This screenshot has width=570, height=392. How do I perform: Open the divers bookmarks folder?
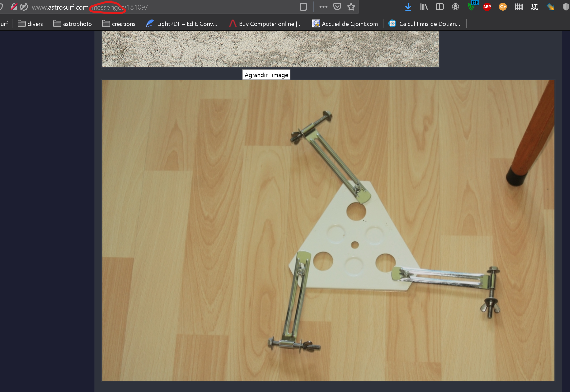point(31,24)
